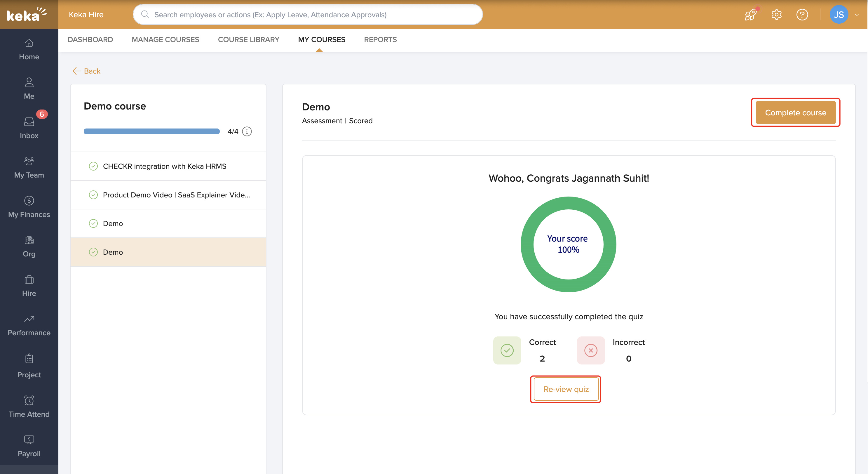This screenshot has height=474, width=868.
Task: Open the Inbox with 6 notifications
Action: coord(29,128)
